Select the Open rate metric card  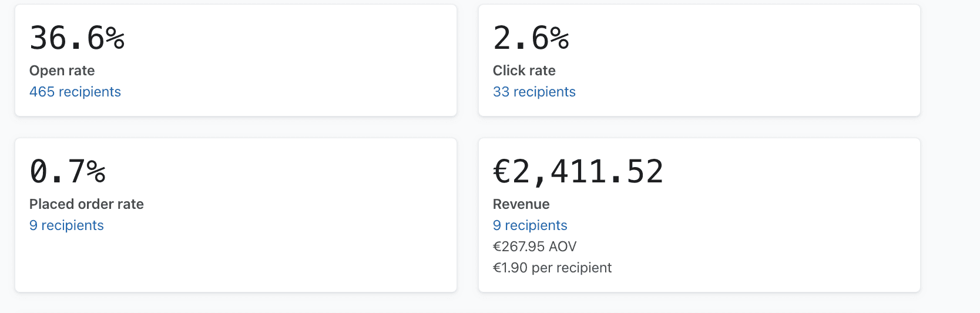pos(236,61)
